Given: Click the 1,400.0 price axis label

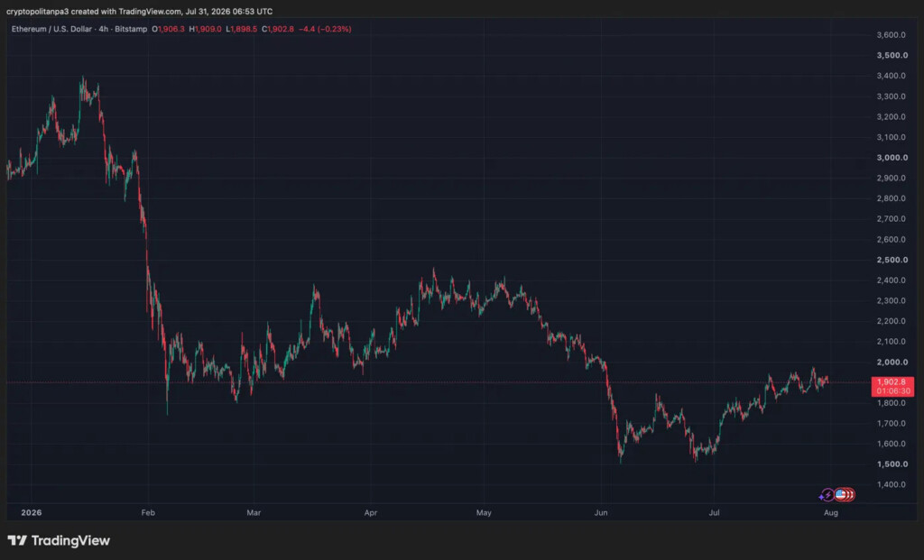Looking at the screenshot, I should [891, 484].
